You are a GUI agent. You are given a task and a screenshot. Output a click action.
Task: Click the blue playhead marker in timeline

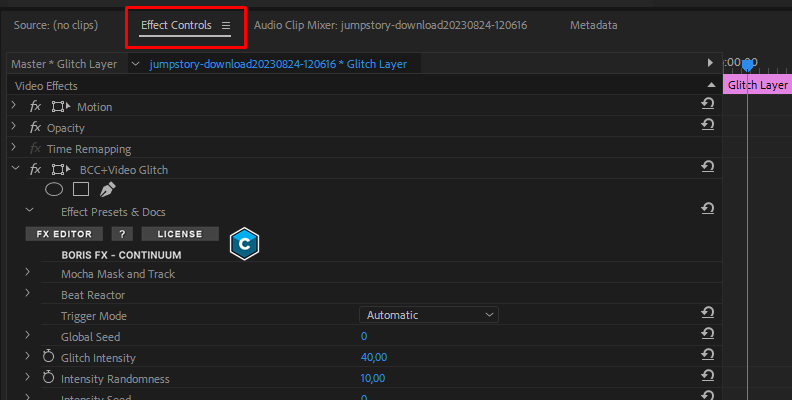[x=747, y=65]
